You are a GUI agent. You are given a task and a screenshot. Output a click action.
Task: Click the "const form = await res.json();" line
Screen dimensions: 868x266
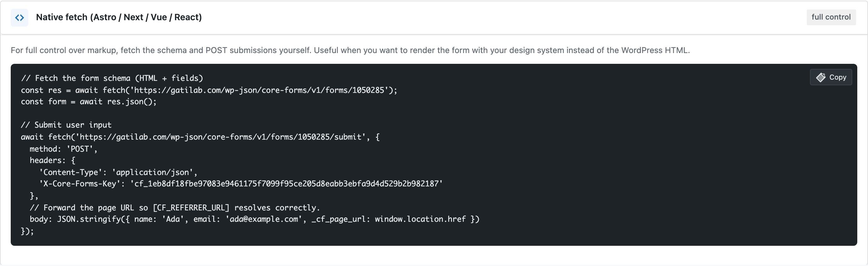point(89,102)
